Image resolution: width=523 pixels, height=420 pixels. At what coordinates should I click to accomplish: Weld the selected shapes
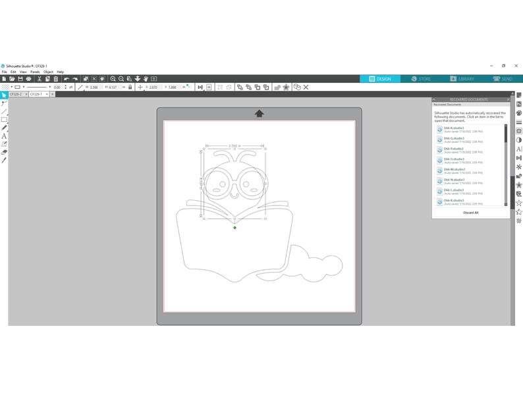277,87
